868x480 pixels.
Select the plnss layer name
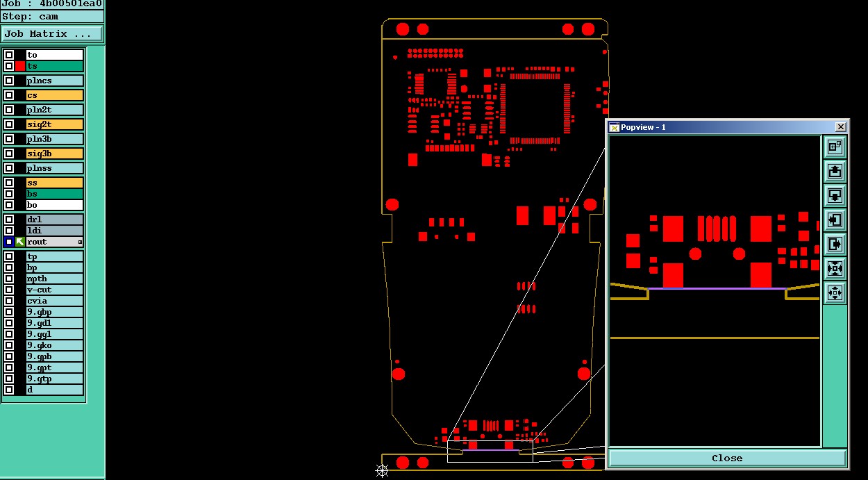tap(54, 168)
